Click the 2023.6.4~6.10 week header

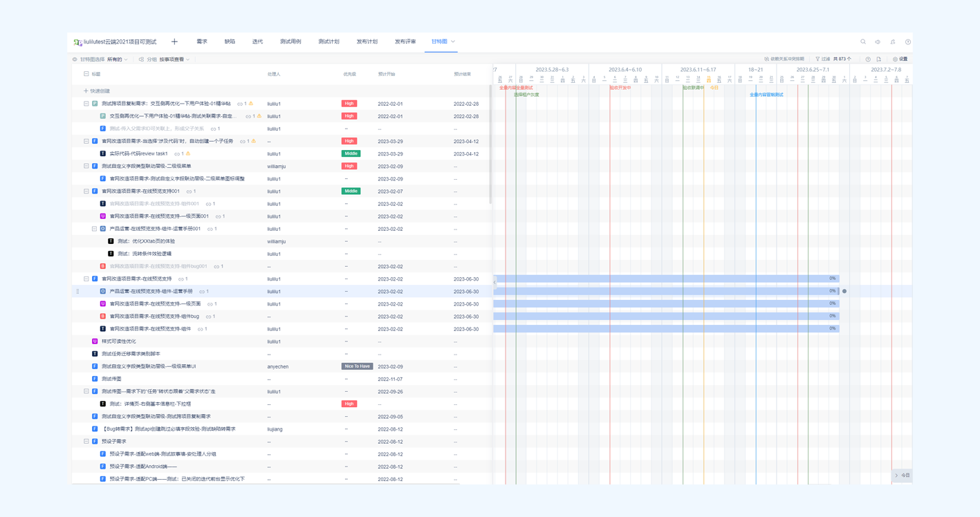625,70
